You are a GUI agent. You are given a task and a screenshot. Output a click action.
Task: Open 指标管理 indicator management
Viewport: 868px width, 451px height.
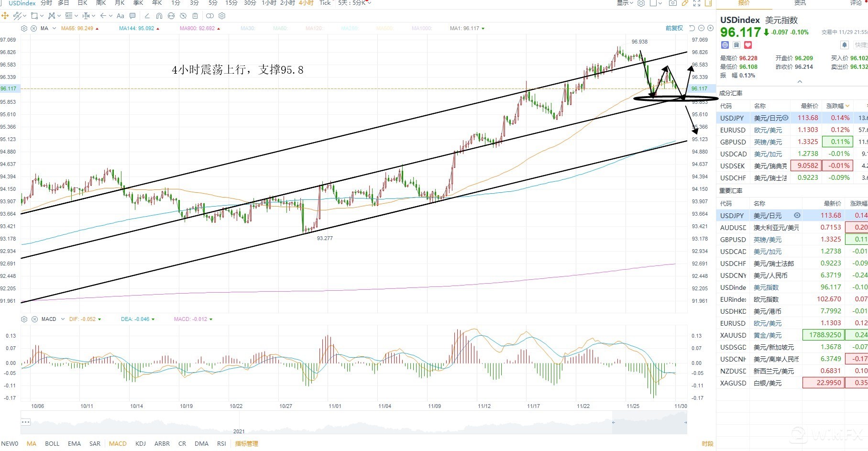point(247,444)
